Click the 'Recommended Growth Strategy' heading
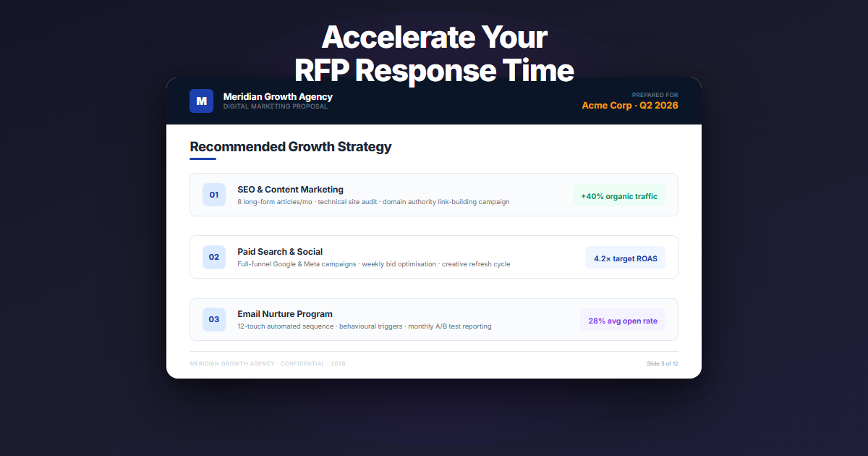Screen dimensions: 868x456 (x=291, y=147)
